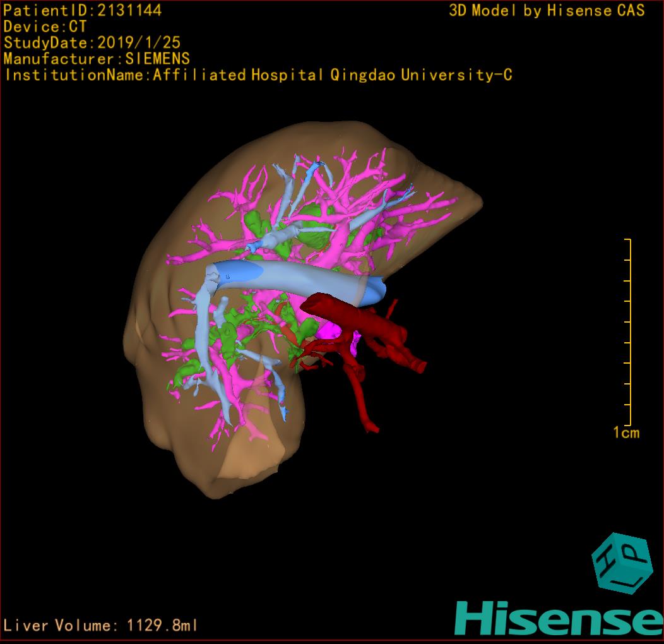Click the Liver Volume: 1129.8ml readout

[x=101, y=626]
